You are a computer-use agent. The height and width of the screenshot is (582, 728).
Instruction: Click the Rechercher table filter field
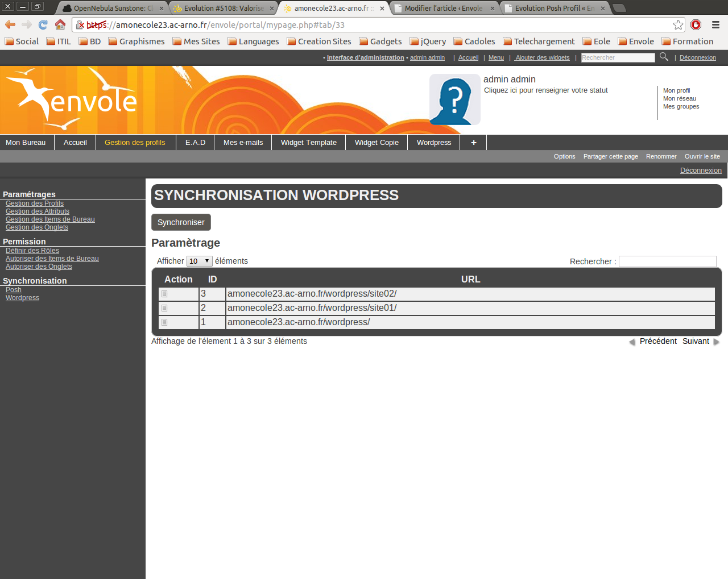tap(667, 261)
